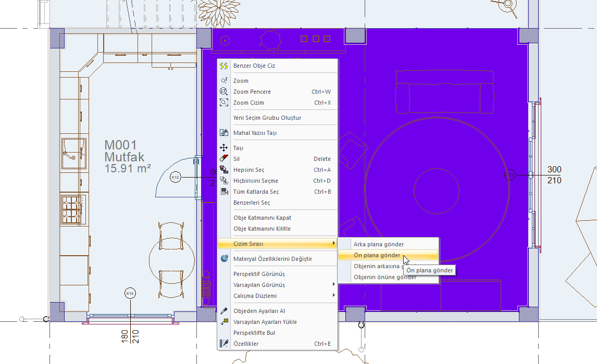This screenshot has width=597, height=364.
Task: Choose Arka plana gönder
Action: 378,244
